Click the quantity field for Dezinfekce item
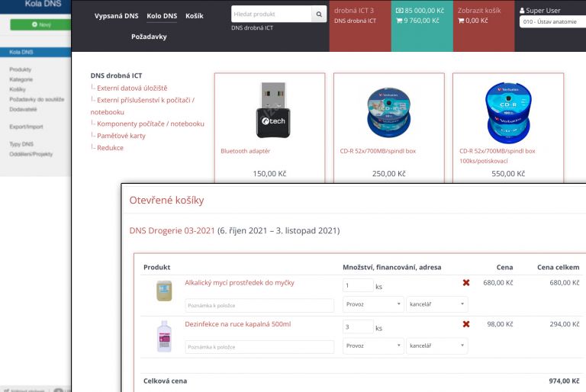This screenshot has height=392, width=586. pyautogui.click(x=358, y=327)
